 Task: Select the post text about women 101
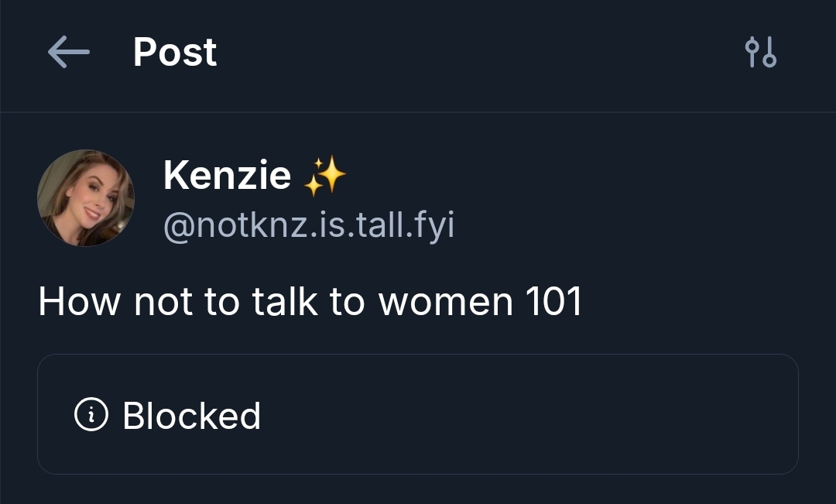pos(310,301)
